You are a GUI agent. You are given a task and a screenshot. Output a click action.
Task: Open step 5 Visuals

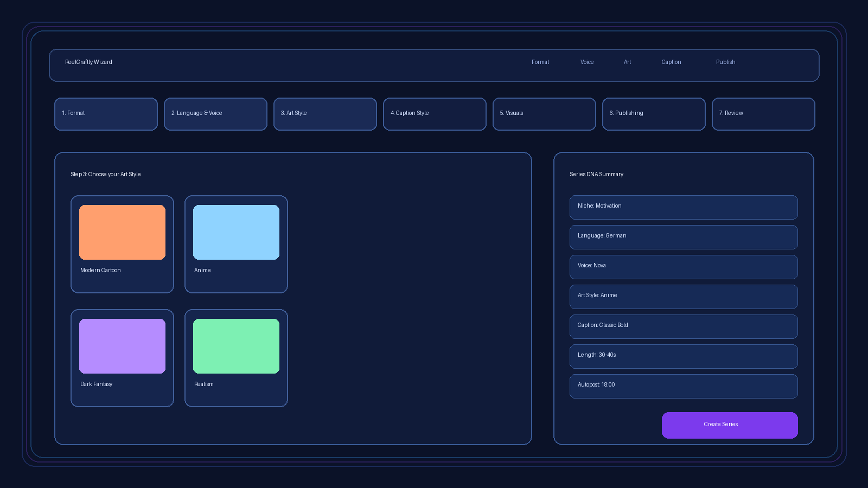[544, 114]
